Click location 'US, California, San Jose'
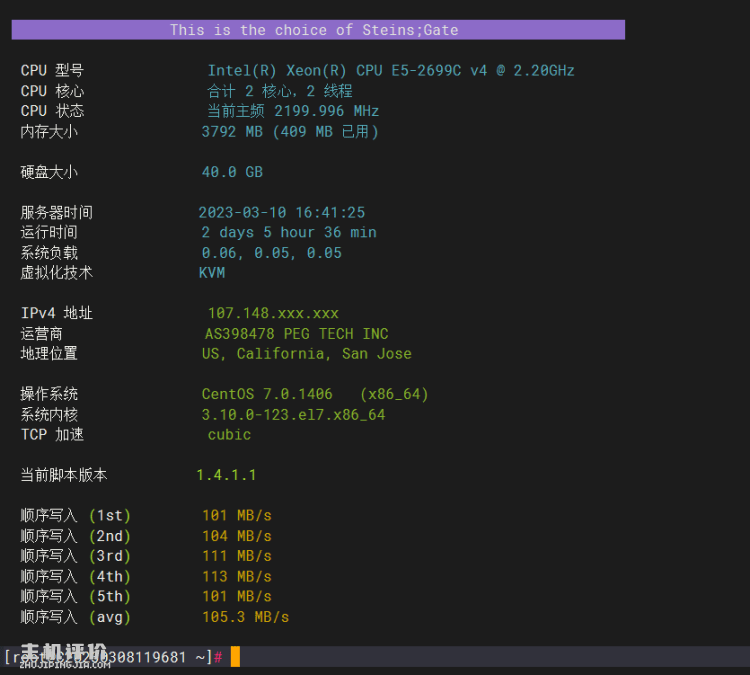The image size is (750, 675). (x=307, y=354)
